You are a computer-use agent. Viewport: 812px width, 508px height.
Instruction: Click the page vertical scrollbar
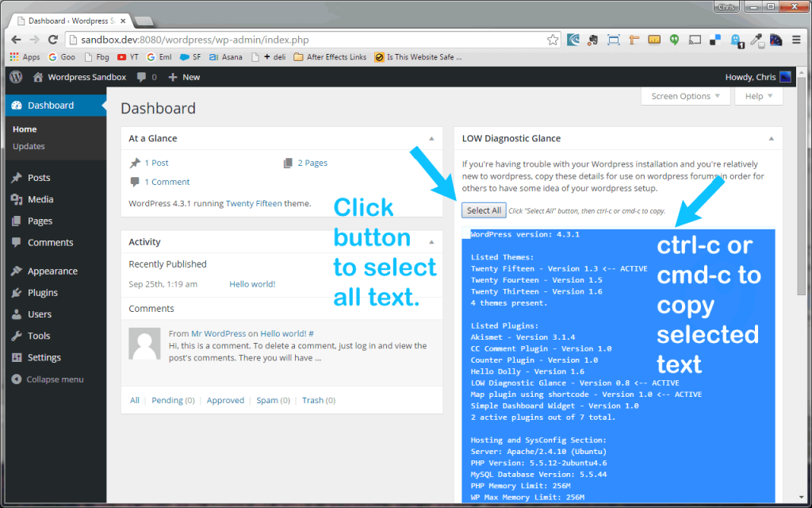tap(802, 187)
